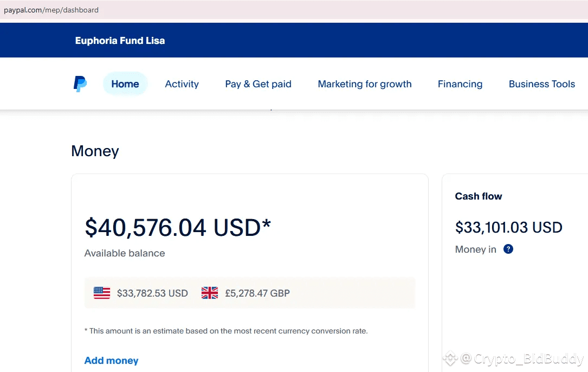Click the $33,101.03 USD cash flow amount

click(x=508, y=227)
